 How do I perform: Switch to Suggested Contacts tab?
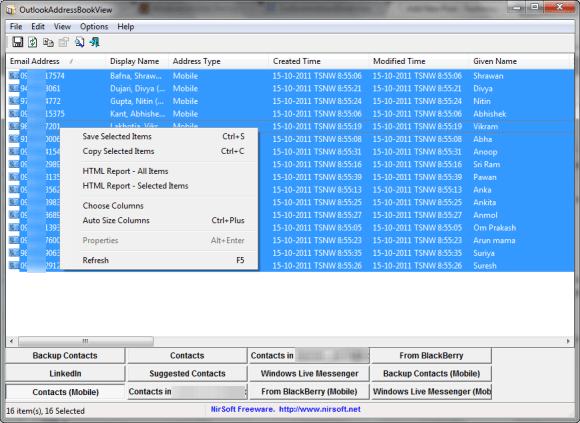pyautogui.click(x=187, y=373)
